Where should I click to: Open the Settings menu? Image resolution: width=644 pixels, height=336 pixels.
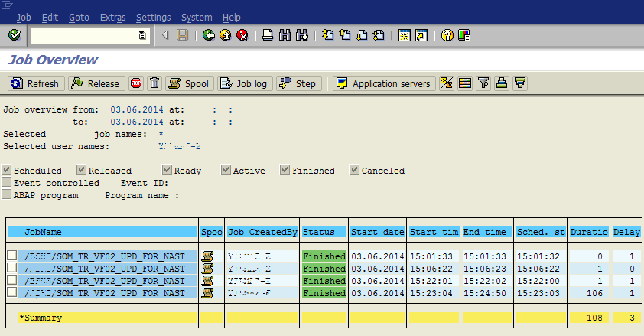[x=153, y=18]
